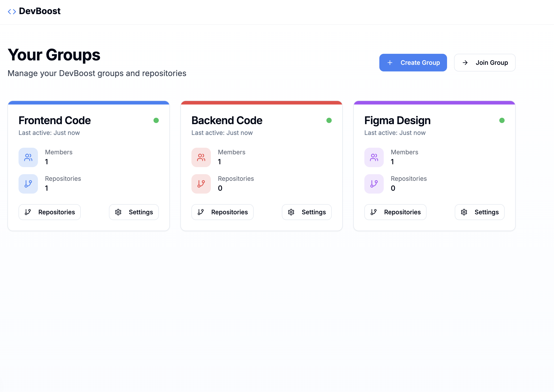Click the Frontend Code repositories branch icon
Image resolution: width=554 pixels, height=392 pixels.
pyautogui.click(x=28, y=184)
